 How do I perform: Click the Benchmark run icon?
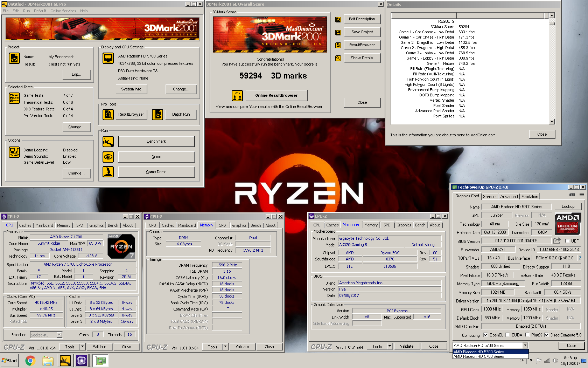(x=108, y=142)
